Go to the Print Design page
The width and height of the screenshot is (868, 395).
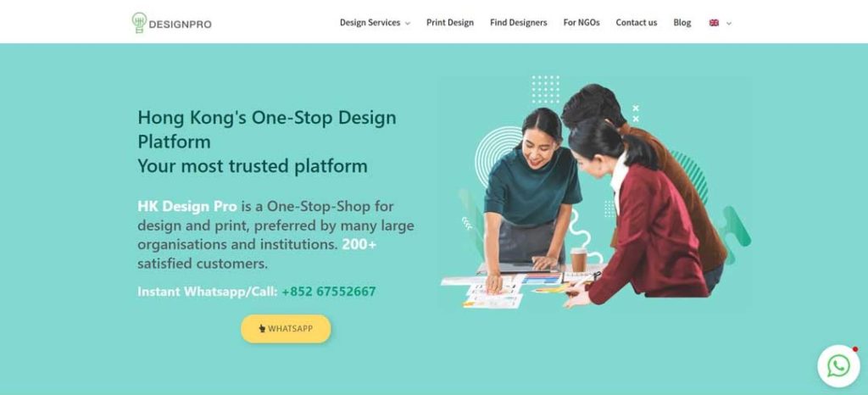tap(450, 23)
